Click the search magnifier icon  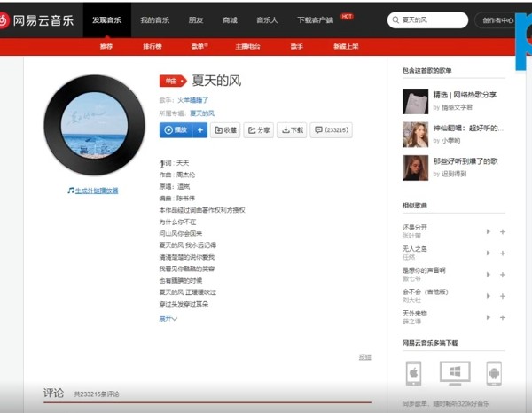[395, 20]
